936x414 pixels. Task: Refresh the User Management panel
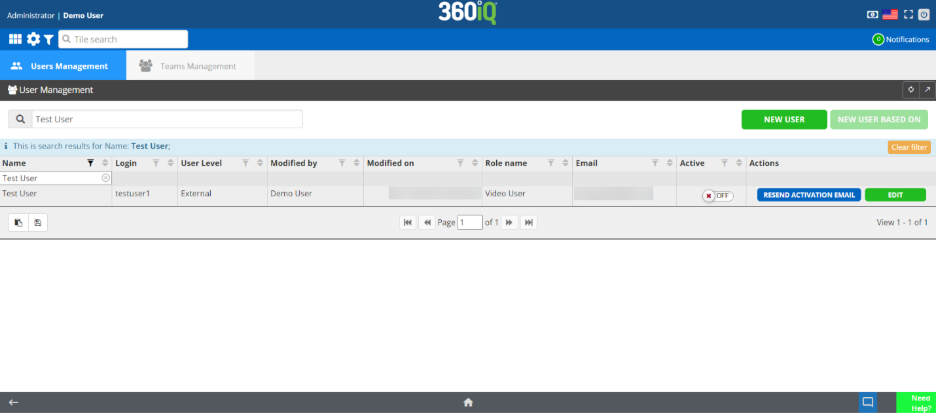coord(910,90)
